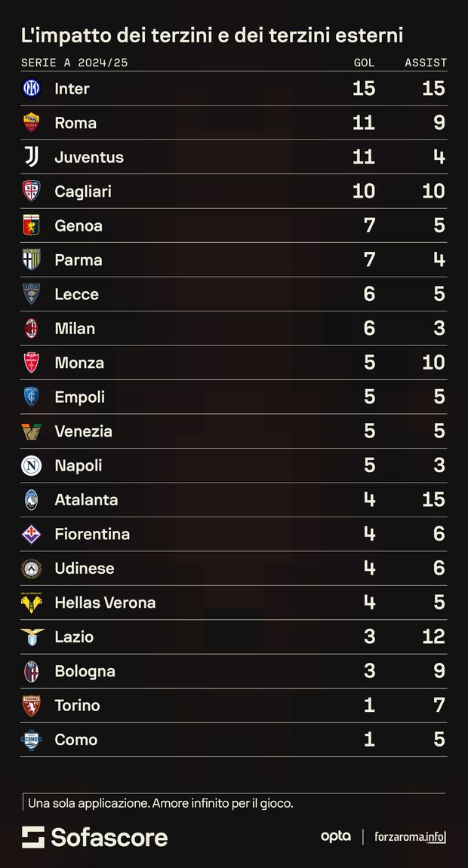Click the Cagliari club crest

[x=31, y=192]
